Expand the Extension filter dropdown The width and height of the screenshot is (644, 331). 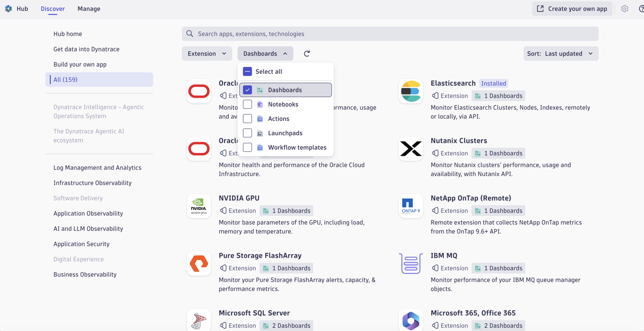coord(207,53)
